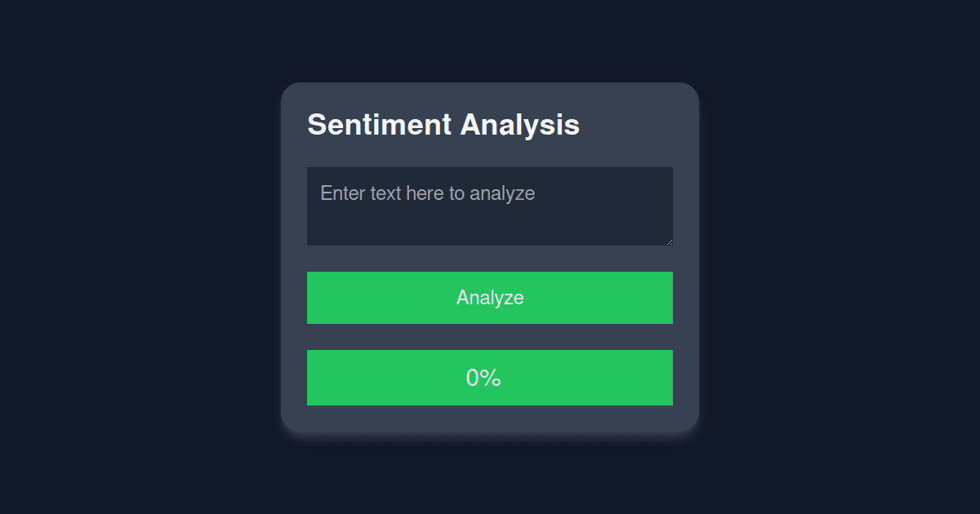The width and height of the screenshot is (980, 514).
Task: Click the textarea resize grip corner
Action: click(x=669, y=241)
